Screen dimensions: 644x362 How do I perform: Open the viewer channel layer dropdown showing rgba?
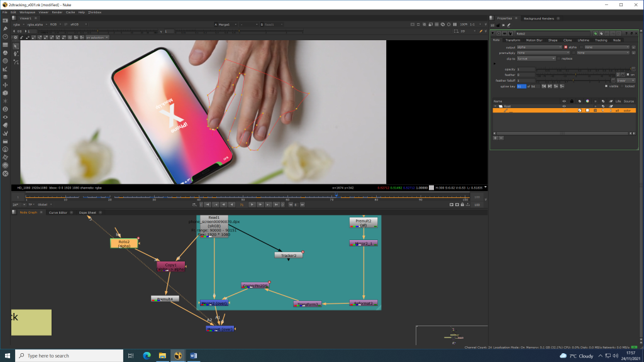[19, 25]
